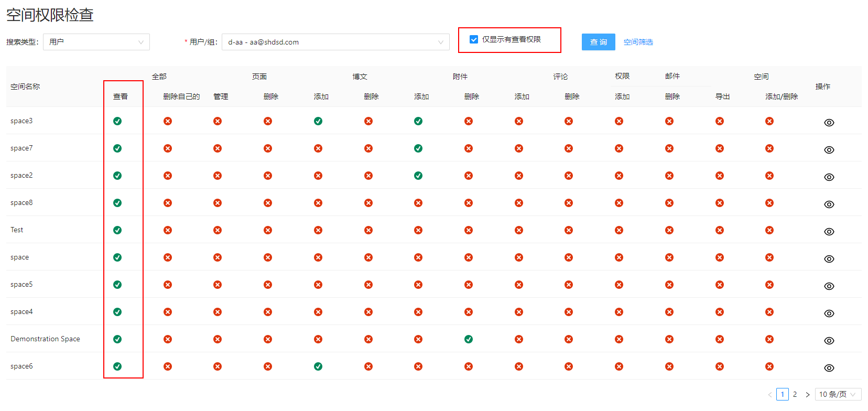This screenshot has width=868, height=411.
Task: Click the eye icon in space5 row
Action: (x=829, y=286)
